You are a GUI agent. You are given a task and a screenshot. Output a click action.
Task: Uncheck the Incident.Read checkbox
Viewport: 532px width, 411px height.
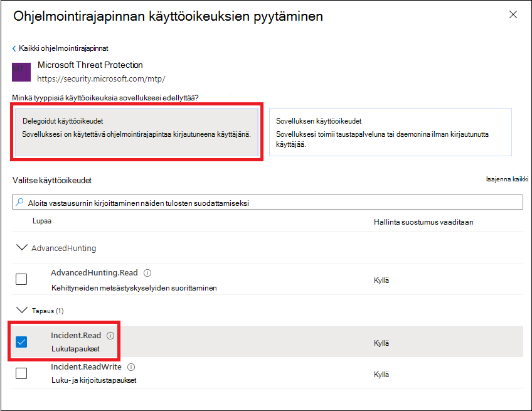[x=21, y=342]
